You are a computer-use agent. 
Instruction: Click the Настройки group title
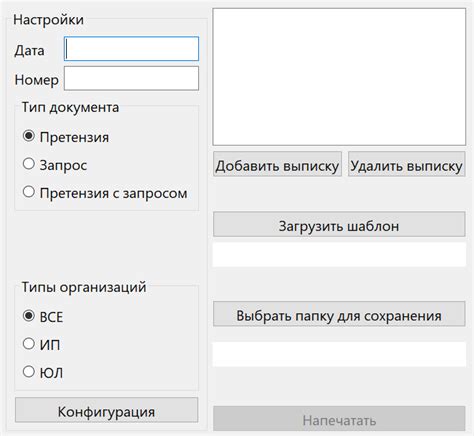click(48, 20)
